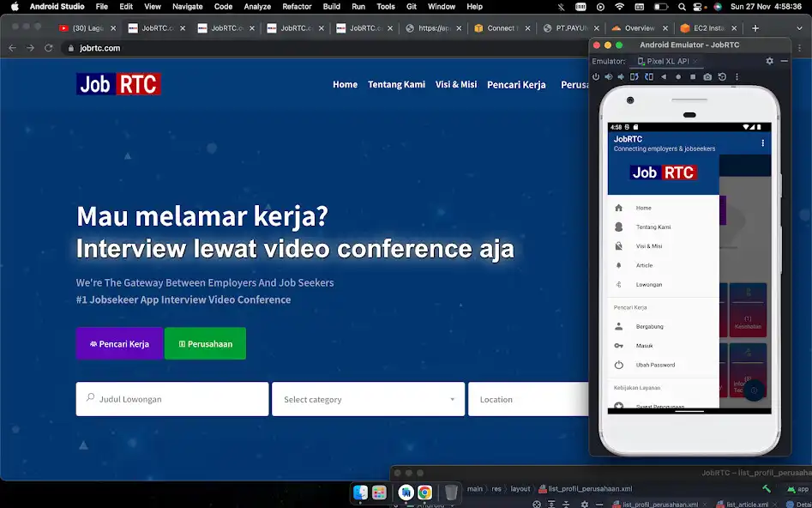812x508 pixels.
Task: Open the Wi-Fi status menu
Action: [619, 7]
